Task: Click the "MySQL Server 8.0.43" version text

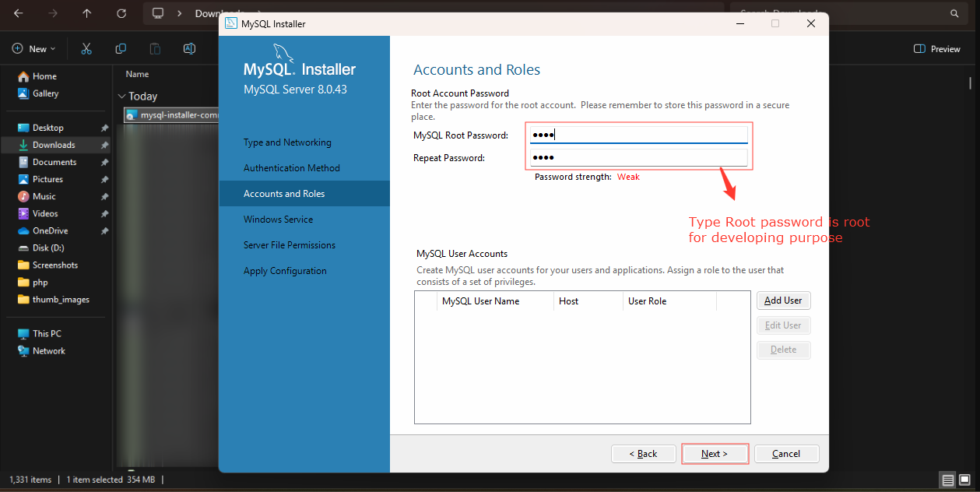Action: pos(295,90)
